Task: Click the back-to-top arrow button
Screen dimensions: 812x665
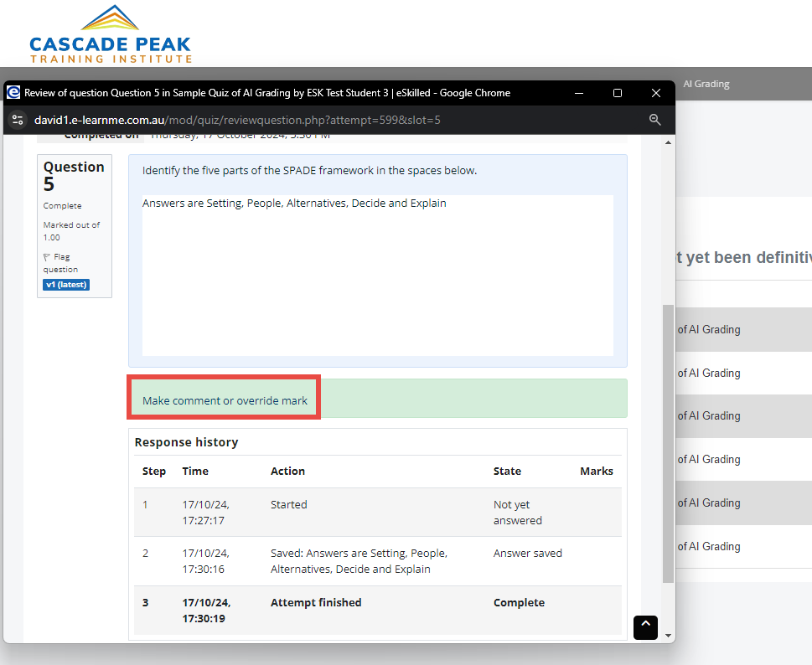Action: pos(645,627)
